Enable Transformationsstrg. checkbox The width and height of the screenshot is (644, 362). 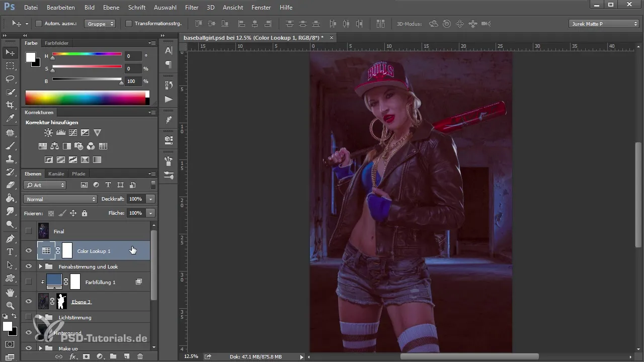point(128,24)
